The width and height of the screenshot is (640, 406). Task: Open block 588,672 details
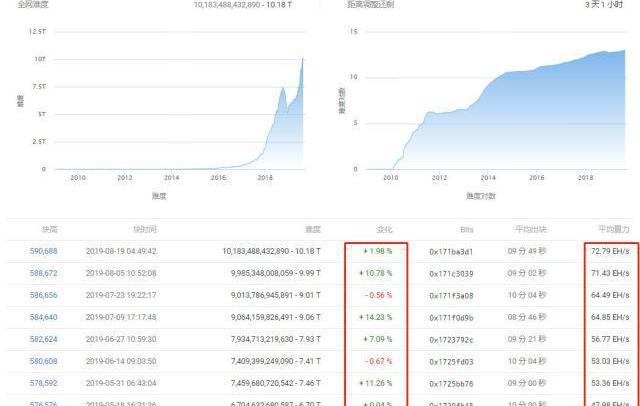(43, 273)
